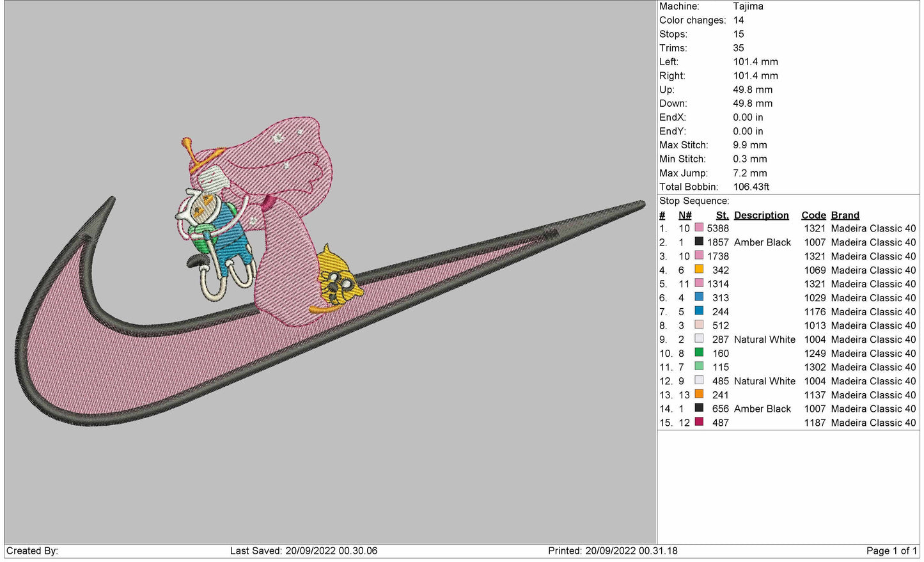The image size is (924, 562).
Task: Click the St. stitch count column header
Action: point(722,215)
